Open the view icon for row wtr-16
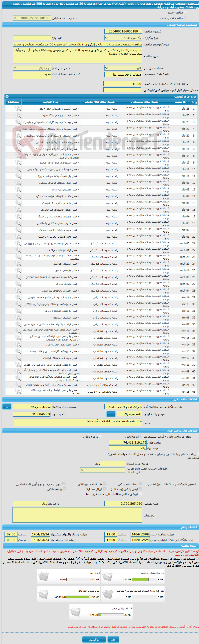This screenshot has width=199, height=644. pyautogui.click(x=18, y=331)
